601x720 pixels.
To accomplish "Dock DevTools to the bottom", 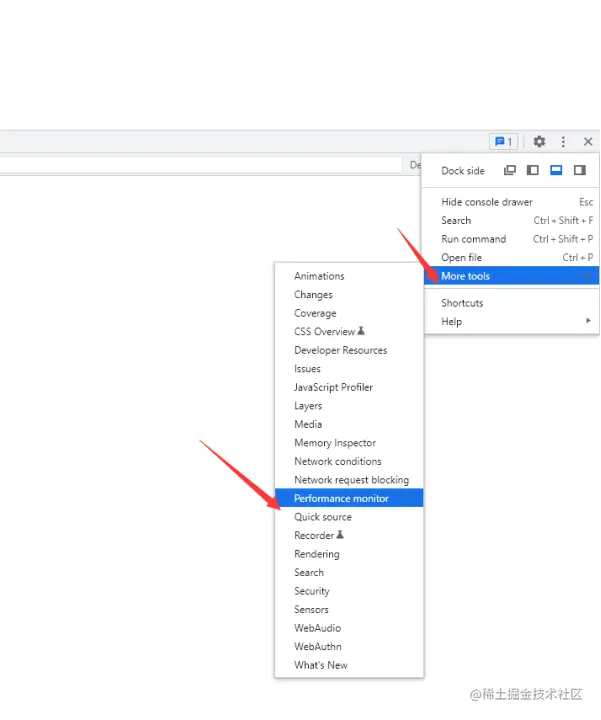I will (x=556, y=170).
